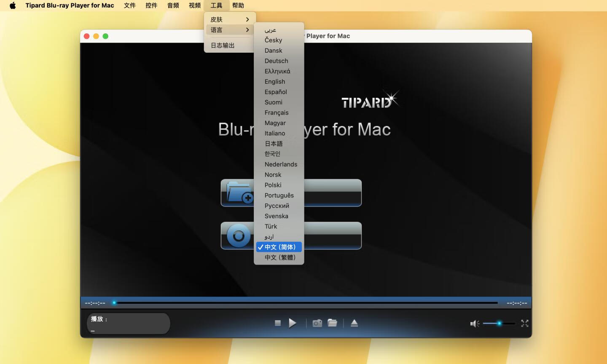The height and width of the screenshot is (364, 607).
Task: Choose Magyar in the language list
Action: 279,123
